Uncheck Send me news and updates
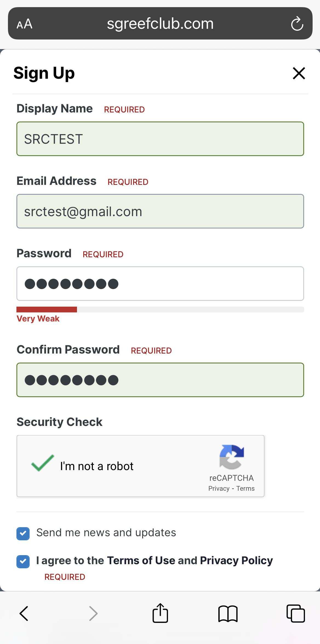This screenshot has width=320, height=644. click(x=23, y=533)
